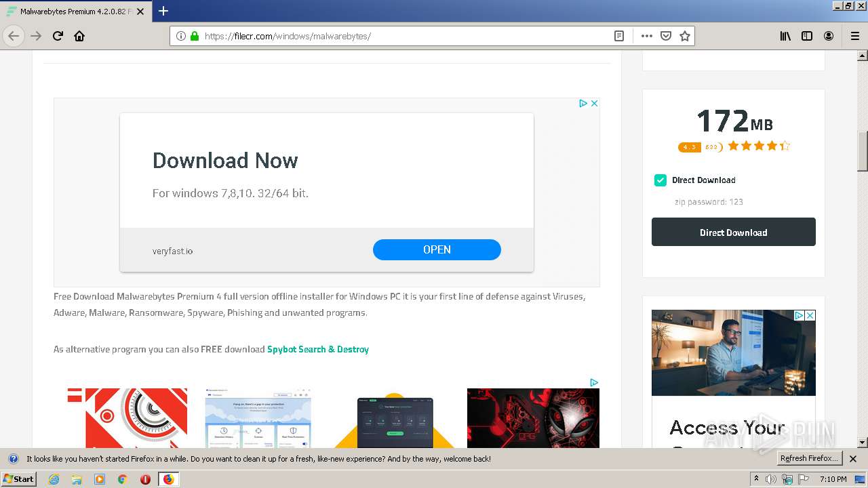868x488 pixels.
Task: Select the Malwarebytes Premium 4.2.0.82 tab
Action: pos(76,12)
